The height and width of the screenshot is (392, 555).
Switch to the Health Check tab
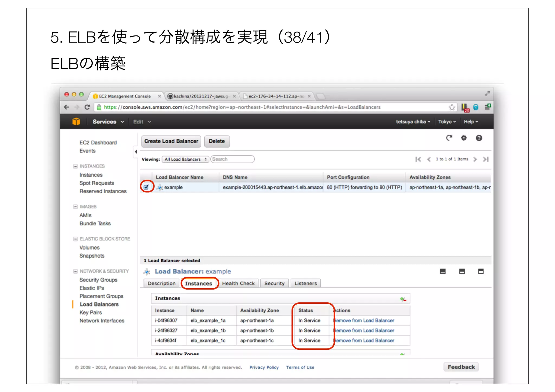pyautogui.click(x=238, y=283)
